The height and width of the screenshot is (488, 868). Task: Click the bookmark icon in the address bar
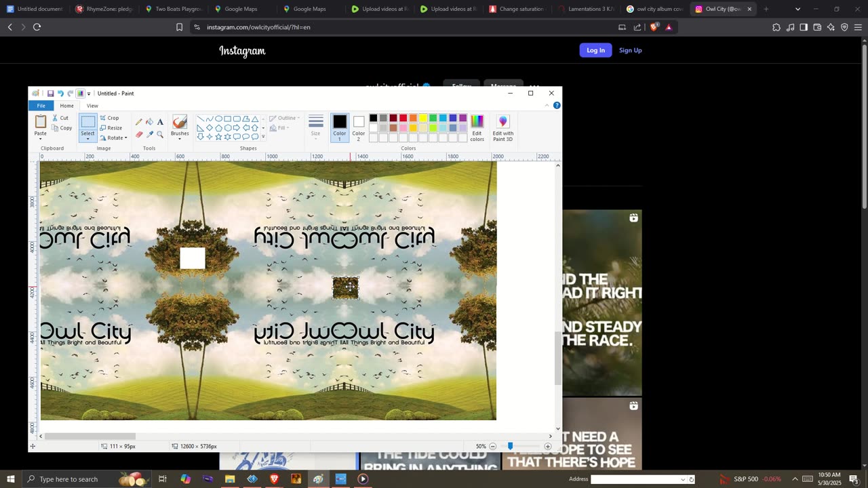(x=180, y=27)
